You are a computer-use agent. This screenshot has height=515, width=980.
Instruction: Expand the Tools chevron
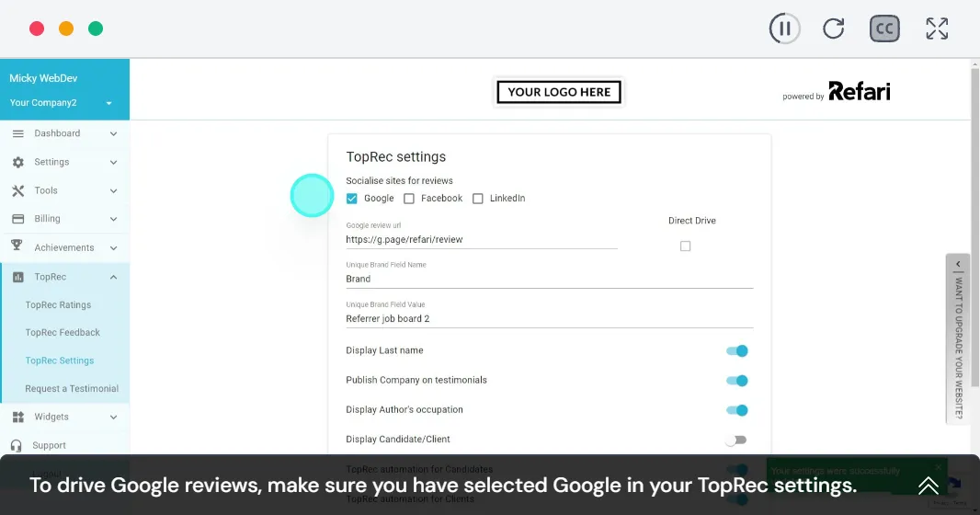pos(113,191)
